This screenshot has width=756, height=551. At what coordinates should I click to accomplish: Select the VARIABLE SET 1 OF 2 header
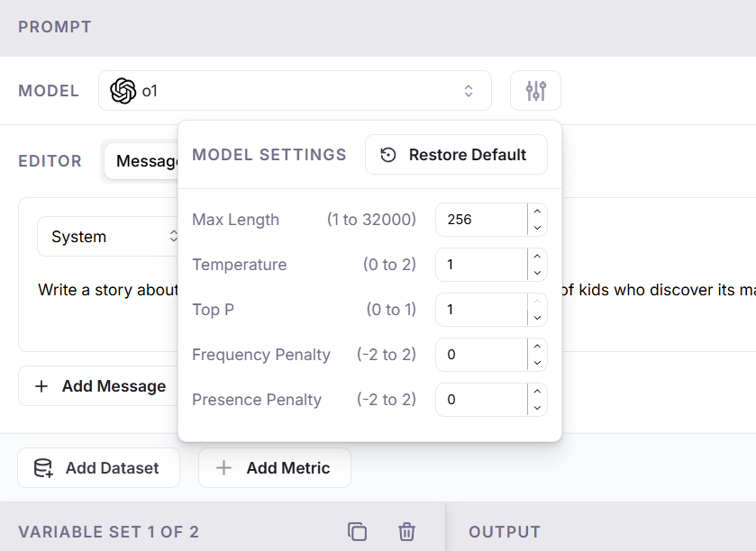[x=108, y=532]
